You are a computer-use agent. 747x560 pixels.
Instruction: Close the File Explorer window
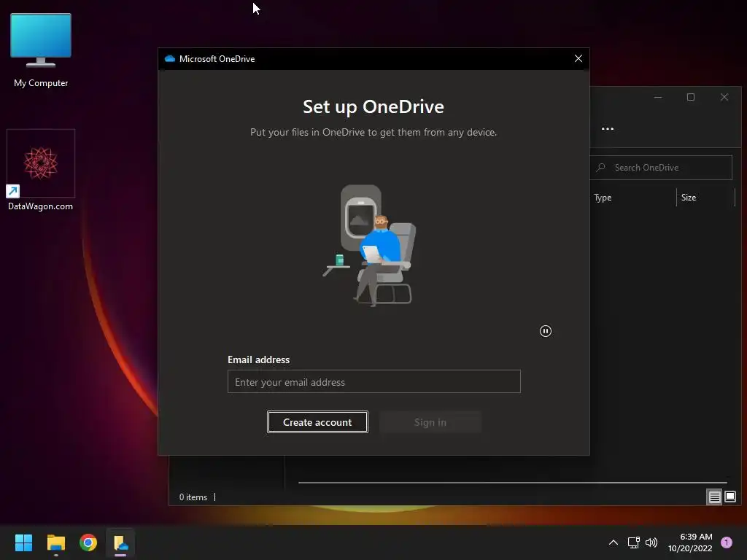(724, 97)
